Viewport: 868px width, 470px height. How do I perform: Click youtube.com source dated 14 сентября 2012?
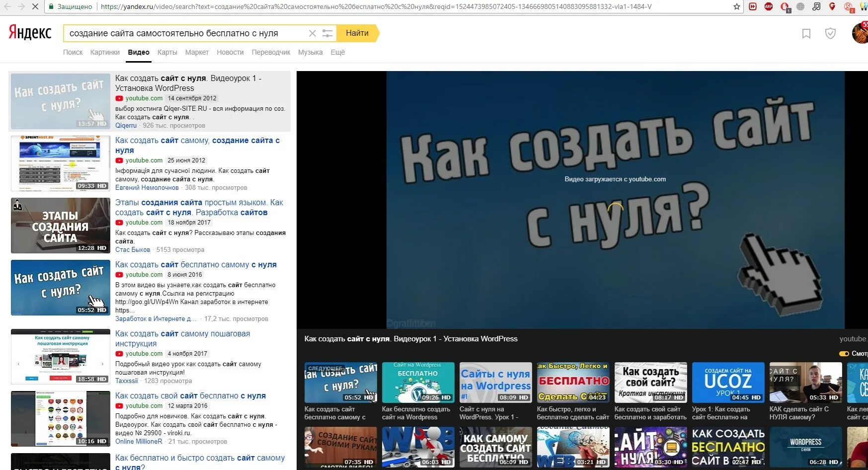point(144,98)
